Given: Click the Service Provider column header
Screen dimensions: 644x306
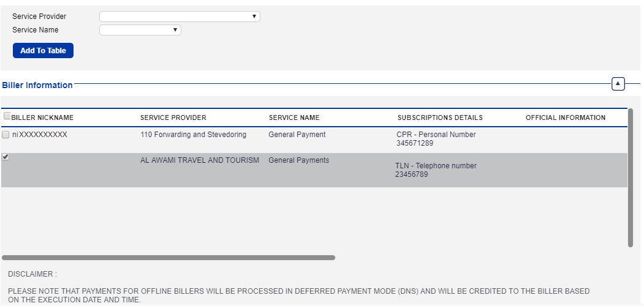Looking at the screenshot, I should point(173,118).
